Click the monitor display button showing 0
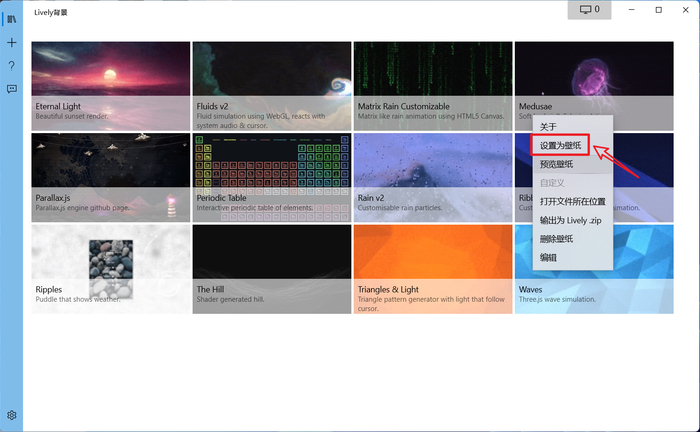The width and height of the screenshot is (700, 432). click(x=589, y=10)
